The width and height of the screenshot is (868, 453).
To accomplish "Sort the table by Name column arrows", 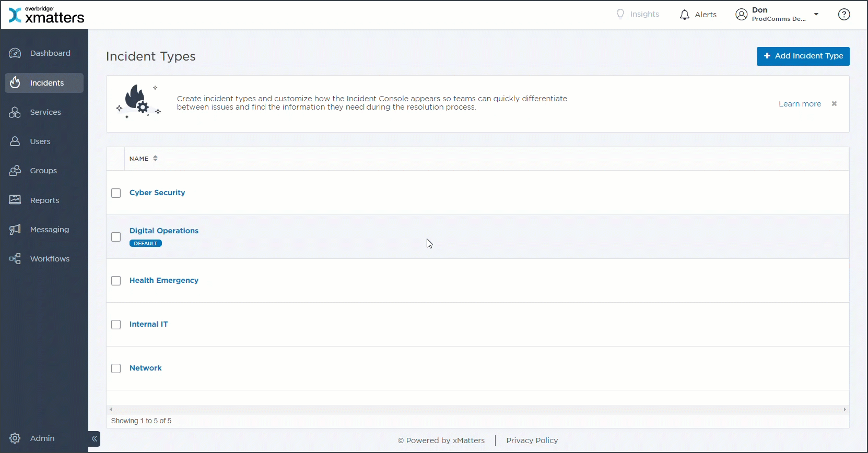I will [155, 159].
